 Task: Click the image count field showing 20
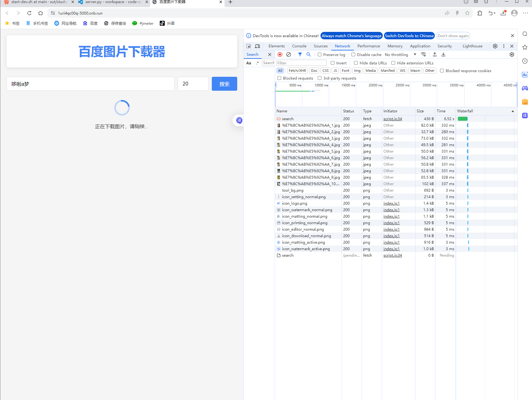pyautogui.click(x=193, y=84)
